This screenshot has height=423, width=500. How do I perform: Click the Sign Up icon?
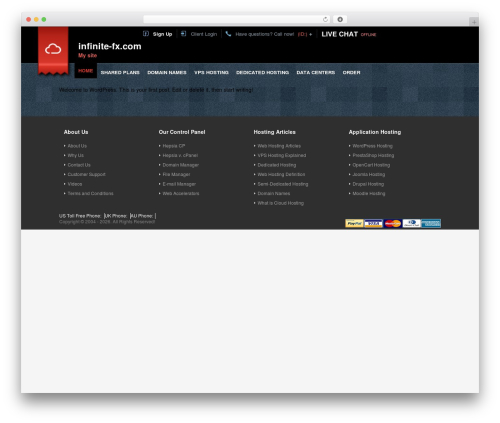tap(146, 34)
